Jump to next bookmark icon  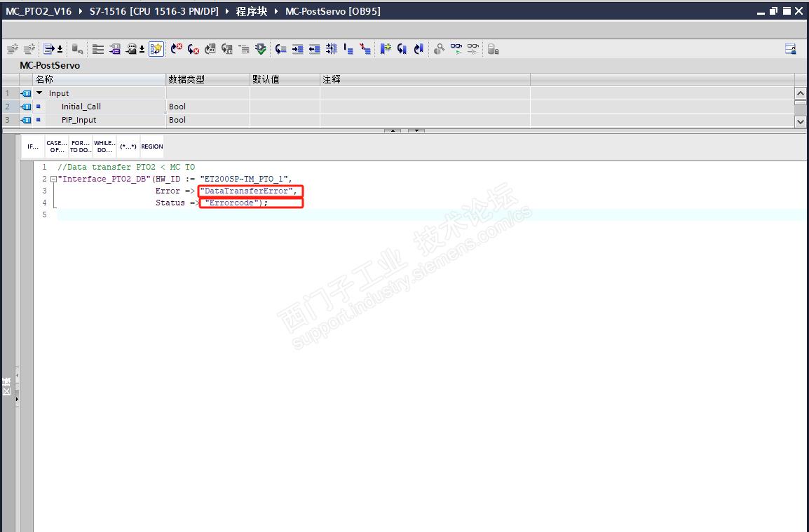402,49
